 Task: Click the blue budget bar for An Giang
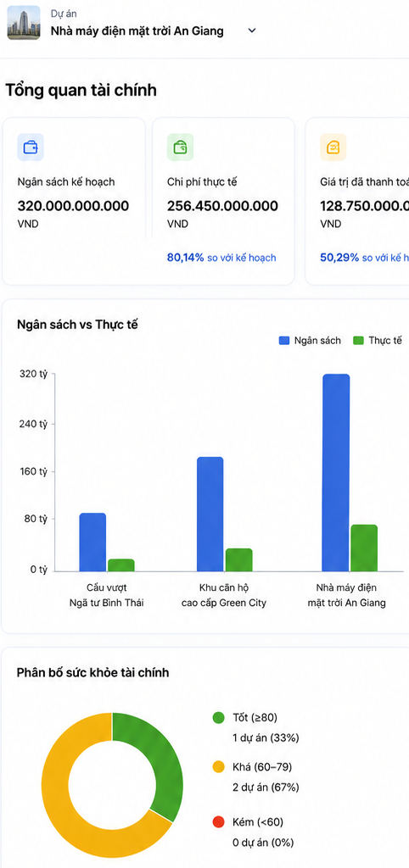[336, 473]
